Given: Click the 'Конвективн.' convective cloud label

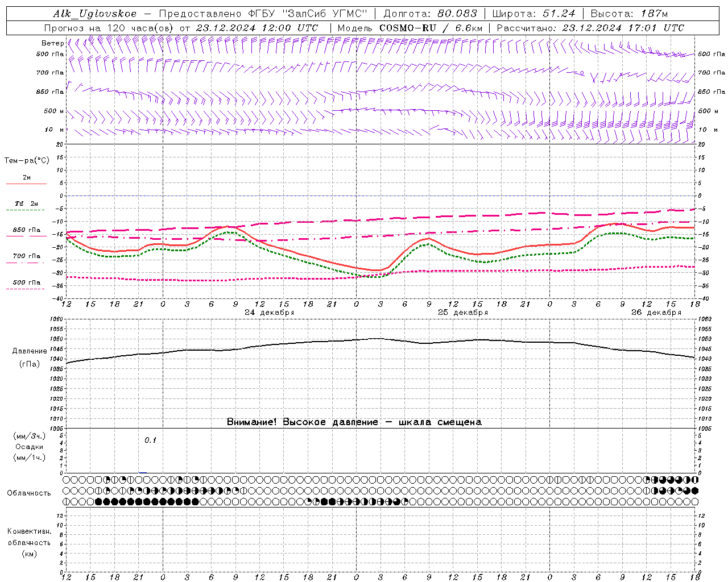Looking at the screenshot, I should pyautogui.click(x=30, y=531).
